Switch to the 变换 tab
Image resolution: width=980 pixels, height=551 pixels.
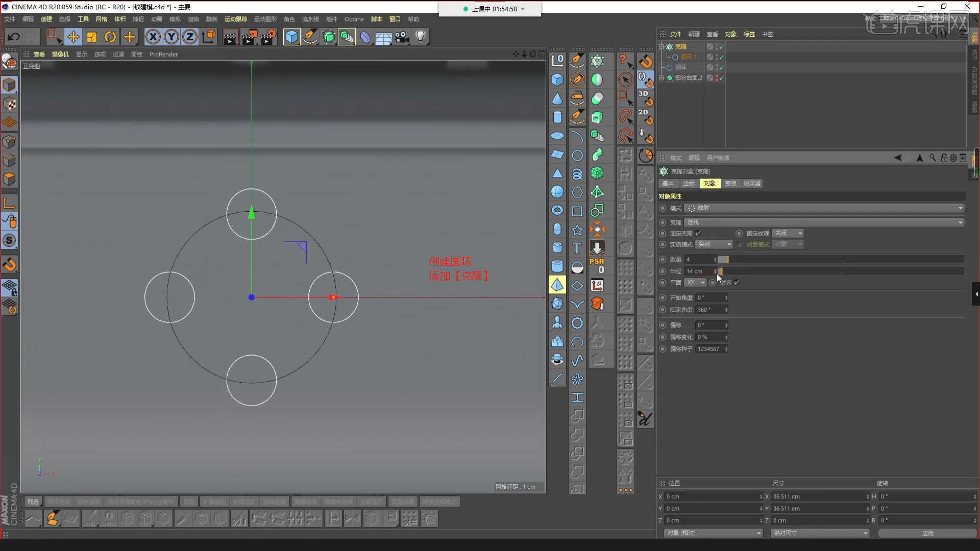(730, 183)
